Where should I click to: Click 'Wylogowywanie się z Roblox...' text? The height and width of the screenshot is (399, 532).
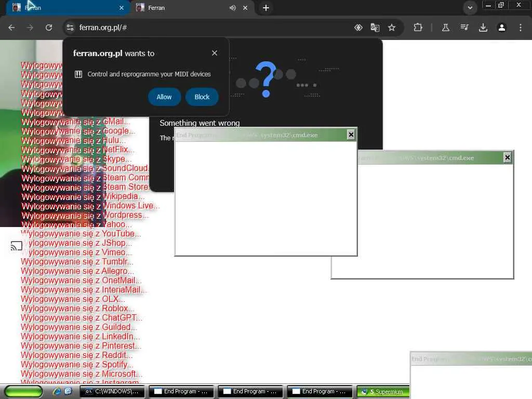pyautogui.click(x=78, y=309)
